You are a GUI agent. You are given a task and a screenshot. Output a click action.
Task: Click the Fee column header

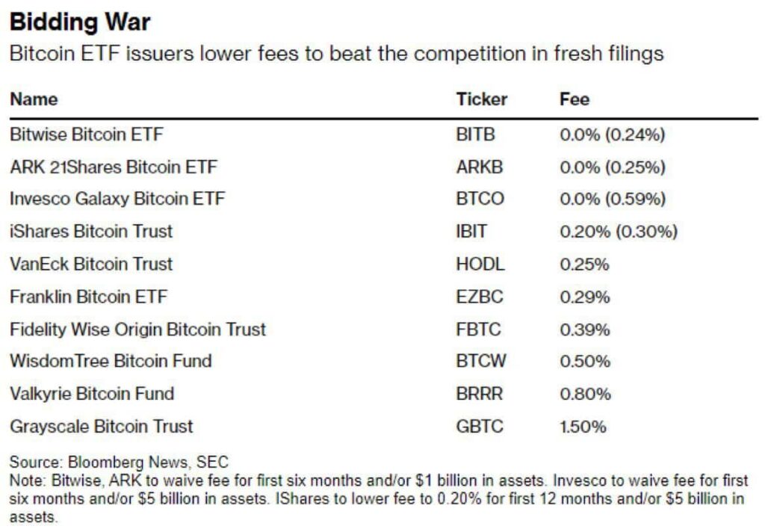pos(574,99)
